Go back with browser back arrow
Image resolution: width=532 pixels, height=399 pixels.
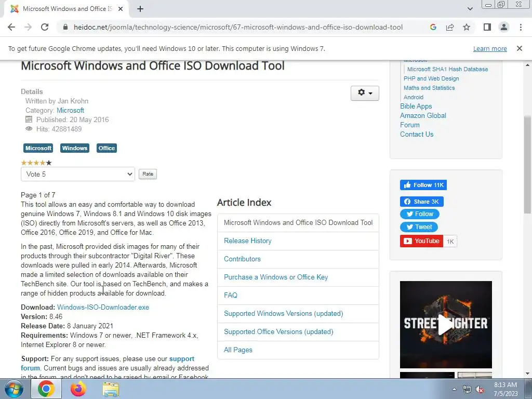[x=11, y=27]
